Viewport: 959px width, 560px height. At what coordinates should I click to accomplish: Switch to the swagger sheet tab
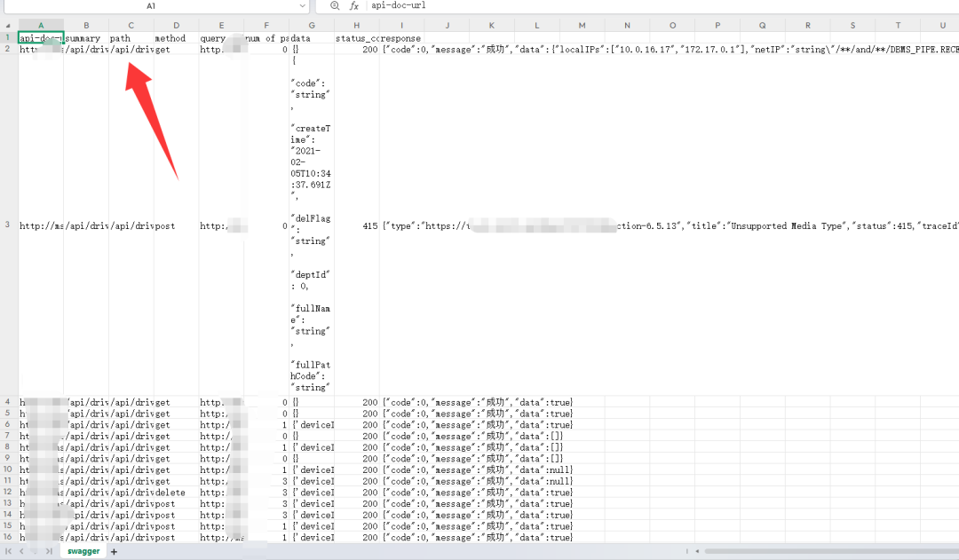pyautogui.click(x=83, y=551)
